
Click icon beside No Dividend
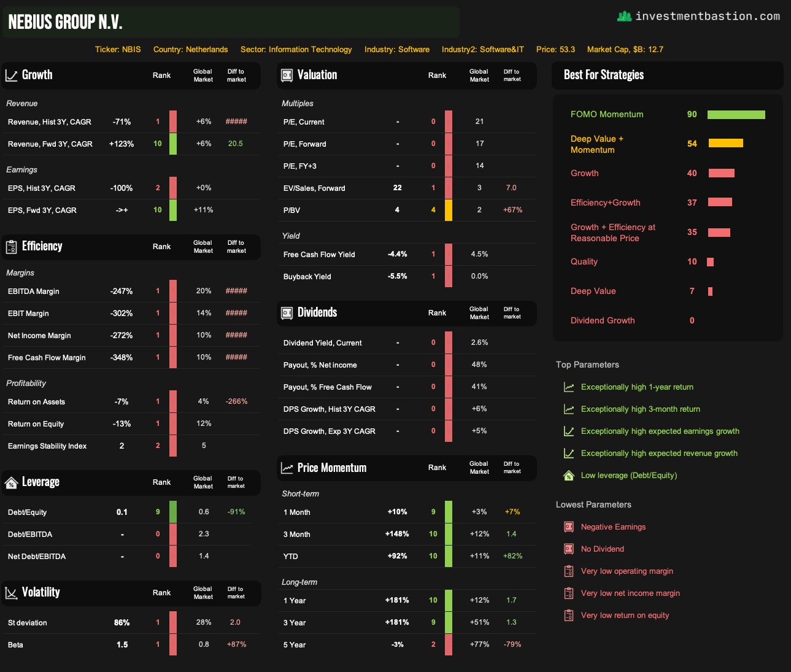point(569,549)
